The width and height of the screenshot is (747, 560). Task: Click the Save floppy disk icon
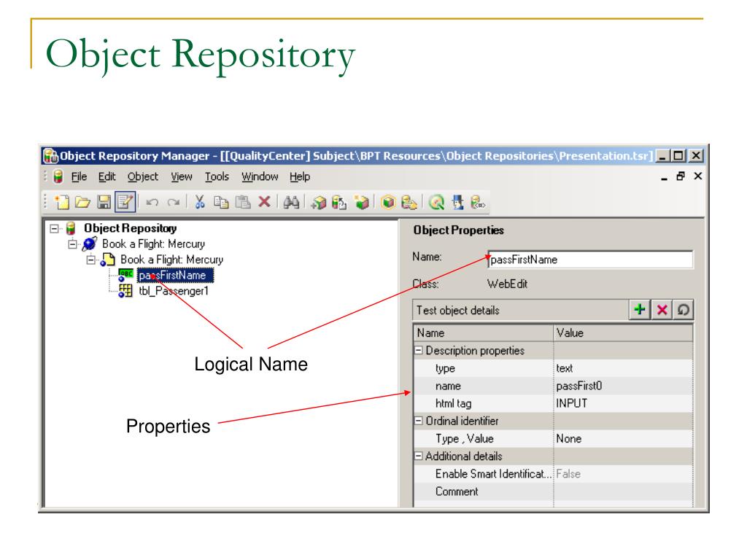pyautogui.click(x=104, y=203)
